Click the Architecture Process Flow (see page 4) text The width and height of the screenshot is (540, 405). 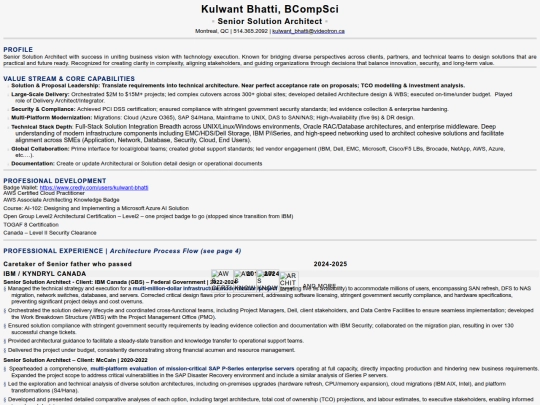pos(176,251)
